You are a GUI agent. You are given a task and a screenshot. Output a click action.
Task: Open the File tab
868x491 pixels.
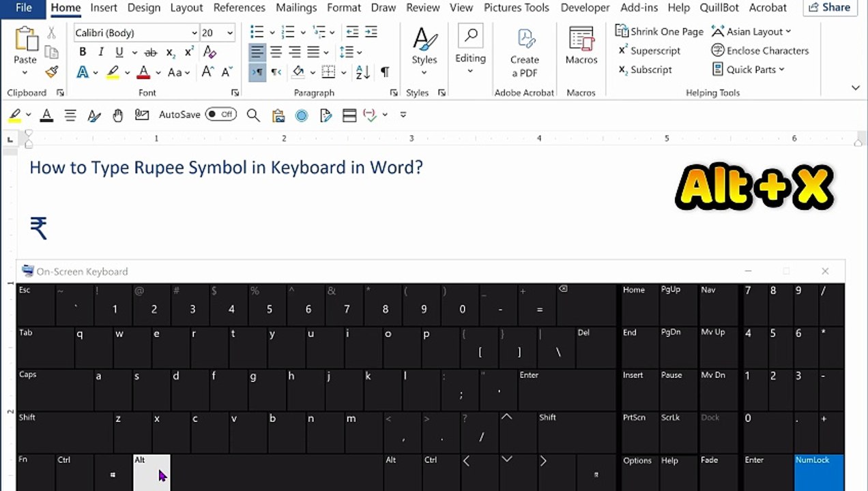tap(23, 8)
